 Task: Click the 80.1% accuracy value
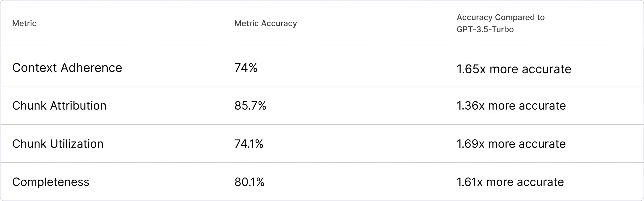[250, 182]
